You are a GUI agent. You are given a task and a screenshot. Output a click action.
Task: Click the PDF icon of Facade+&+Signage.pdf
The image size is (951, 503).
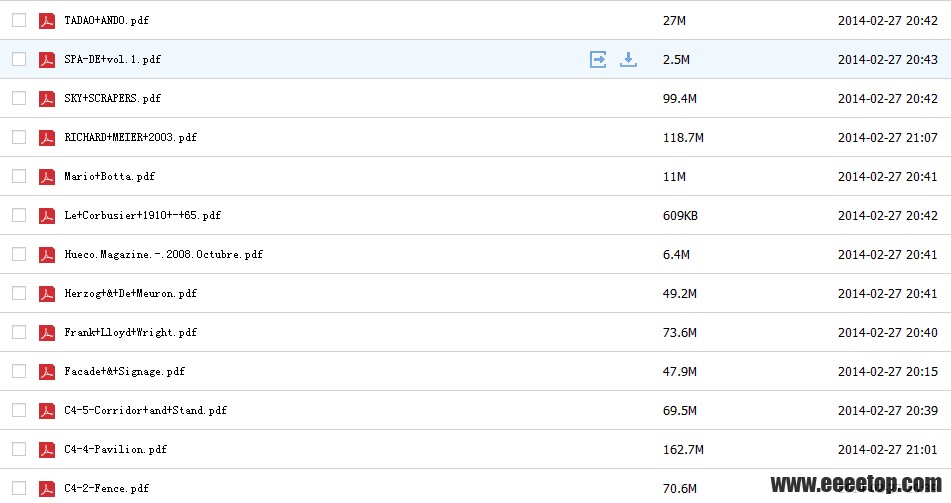[47, 371]
